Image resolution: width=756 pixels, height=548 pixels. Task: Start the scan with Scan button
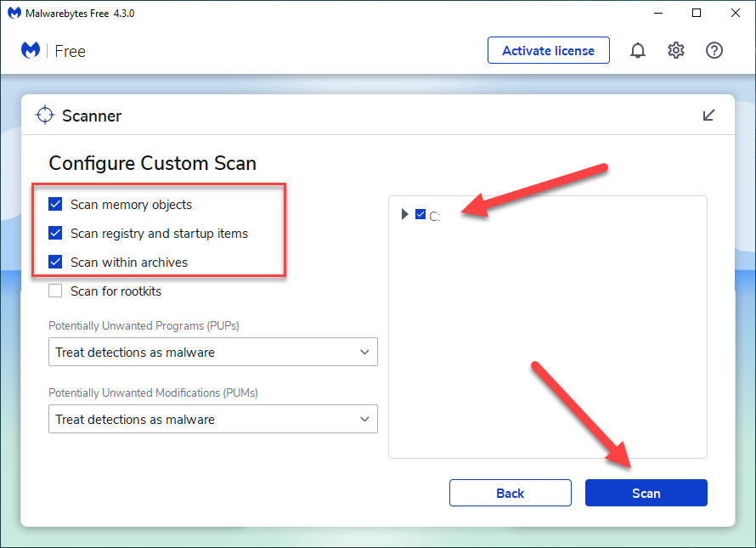pyautogui.click(x=646, y=493)
